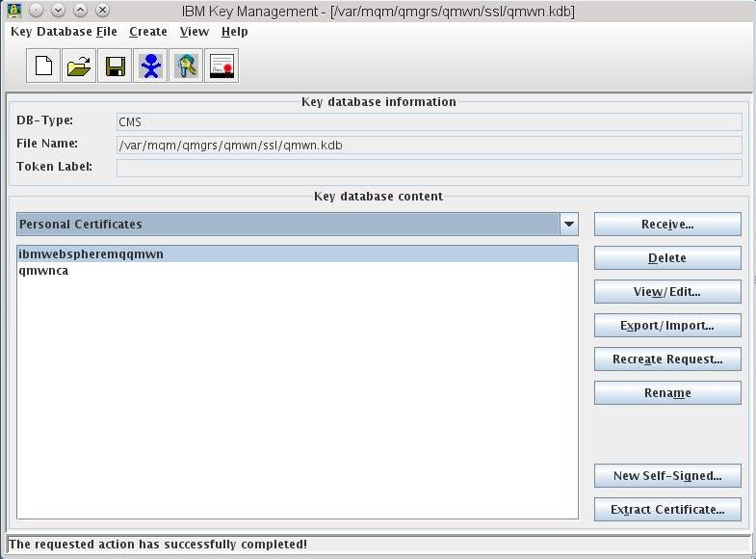The width and height of the screenshot is (756, 559).
Task: Click the DB-Type field showing CMS
Action: [x=430, y=122]
